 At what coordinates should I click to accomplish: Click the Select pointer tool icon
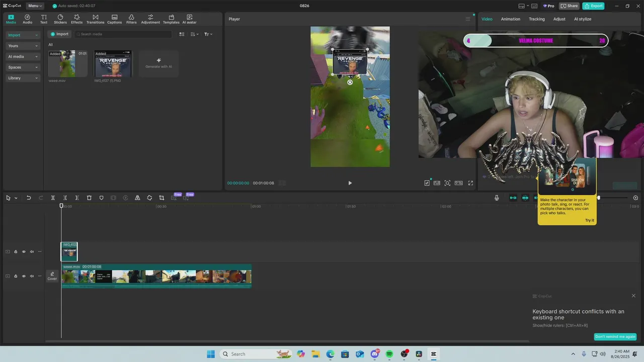click(x=8, y=198)
